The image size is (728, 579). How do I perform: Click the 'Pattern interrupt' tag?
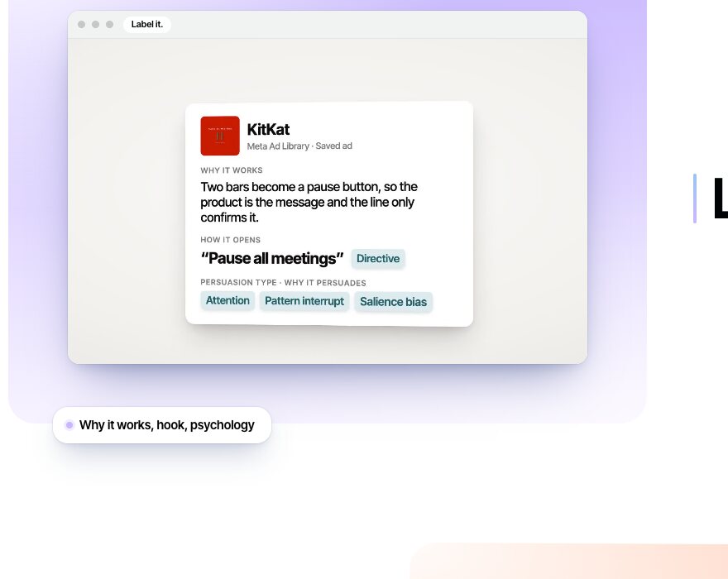tap(304, 301)
